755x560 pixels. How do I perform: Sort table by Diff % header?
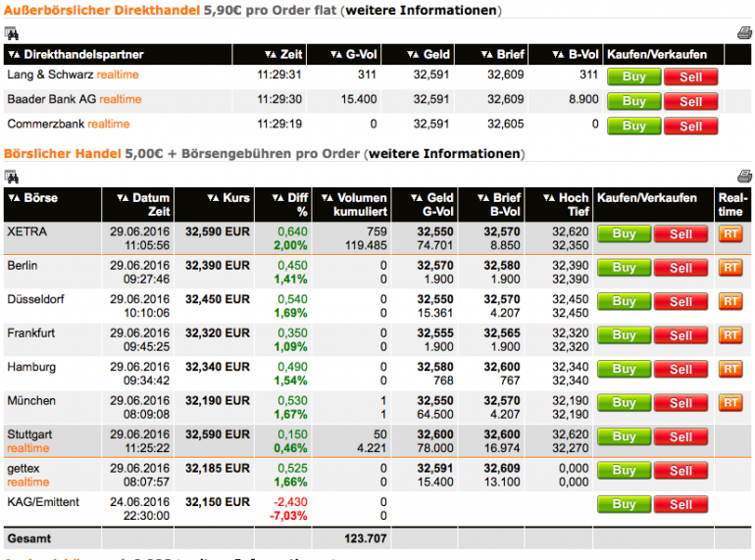point(290,205)
